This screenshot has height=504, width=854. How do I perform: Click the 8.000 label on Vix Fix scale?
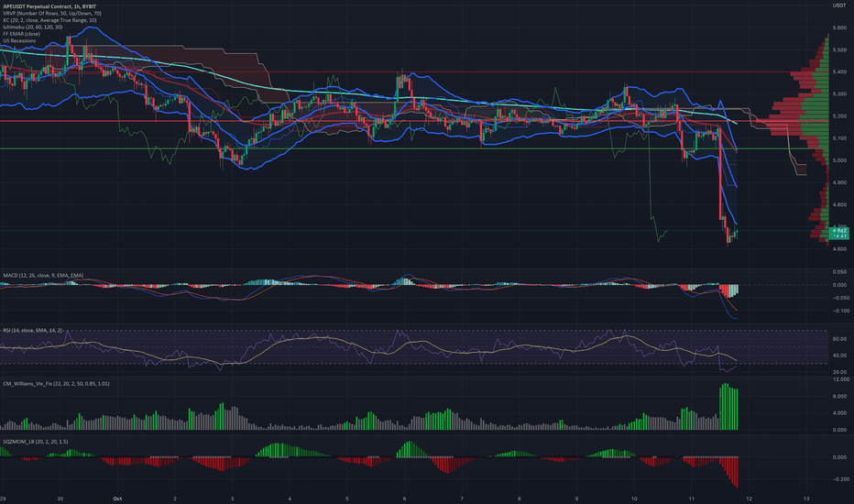click(839, 397)
